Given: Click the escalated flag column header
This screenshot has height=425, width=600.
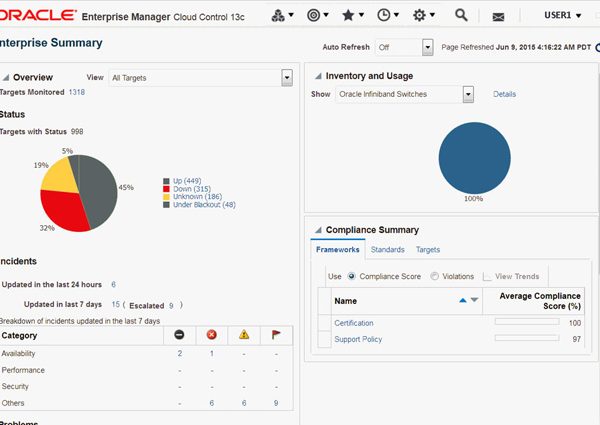Looking at the screenshot, I should (276, 335).
